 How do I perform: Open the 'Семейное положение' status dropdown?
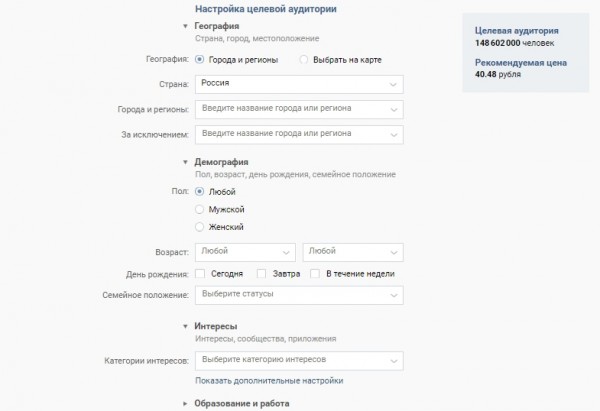click(299, 295)
